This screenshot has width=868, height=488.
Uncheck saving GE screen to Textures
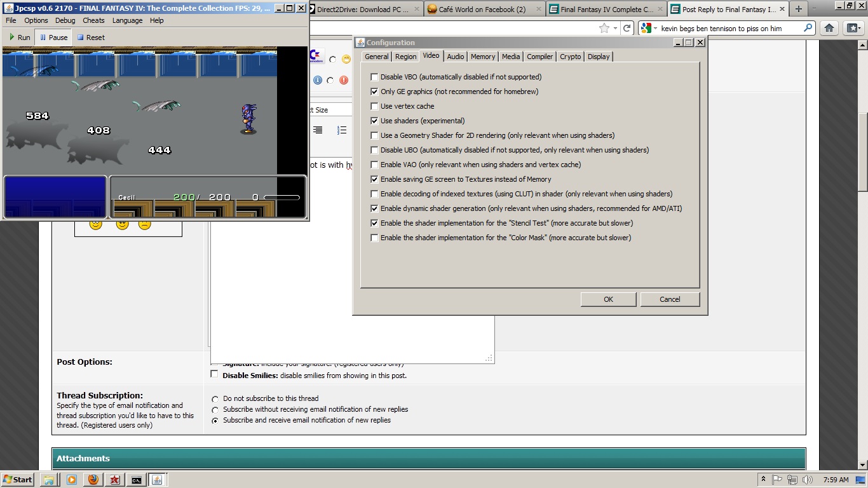tap(374, 179)
